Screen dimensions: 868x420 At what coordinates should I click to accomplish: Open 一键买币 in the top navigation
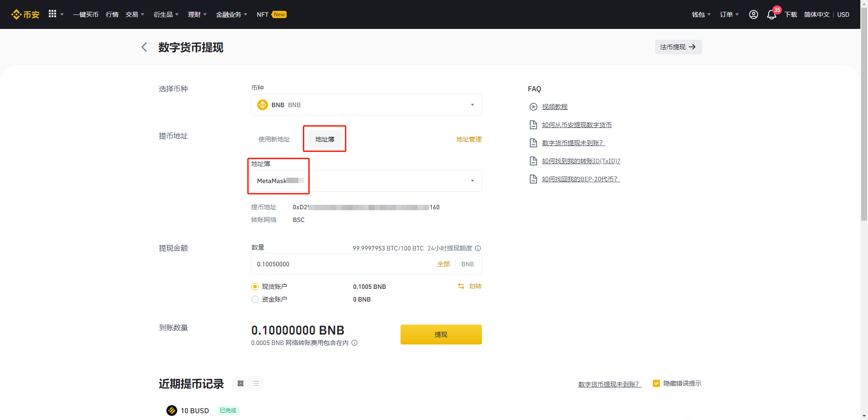86,14
